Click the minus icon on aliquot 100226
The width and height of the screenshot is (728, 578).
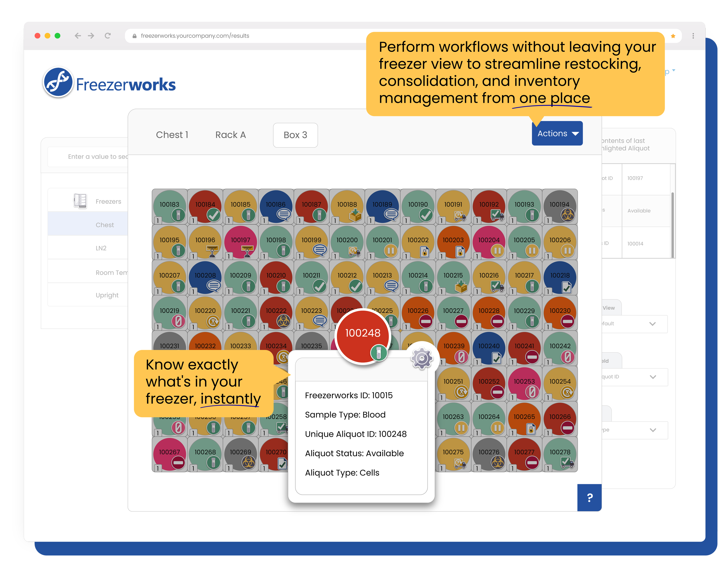point(426,321)
